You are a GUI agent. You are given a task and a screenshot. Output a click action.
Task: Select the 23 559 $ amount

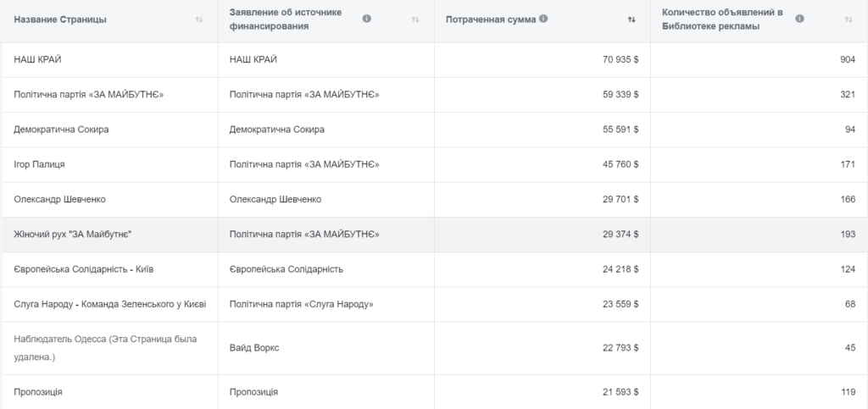point(620,304)
